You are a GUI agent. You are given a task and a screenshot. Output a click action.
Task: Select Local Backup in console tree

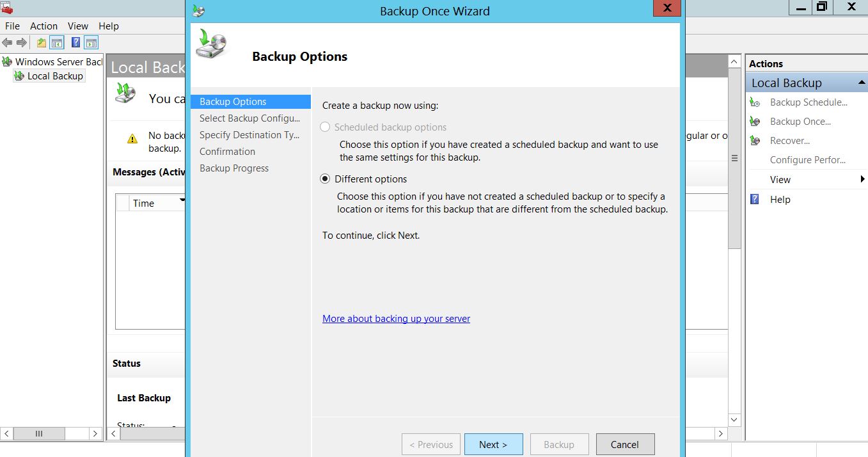(55, 76)
